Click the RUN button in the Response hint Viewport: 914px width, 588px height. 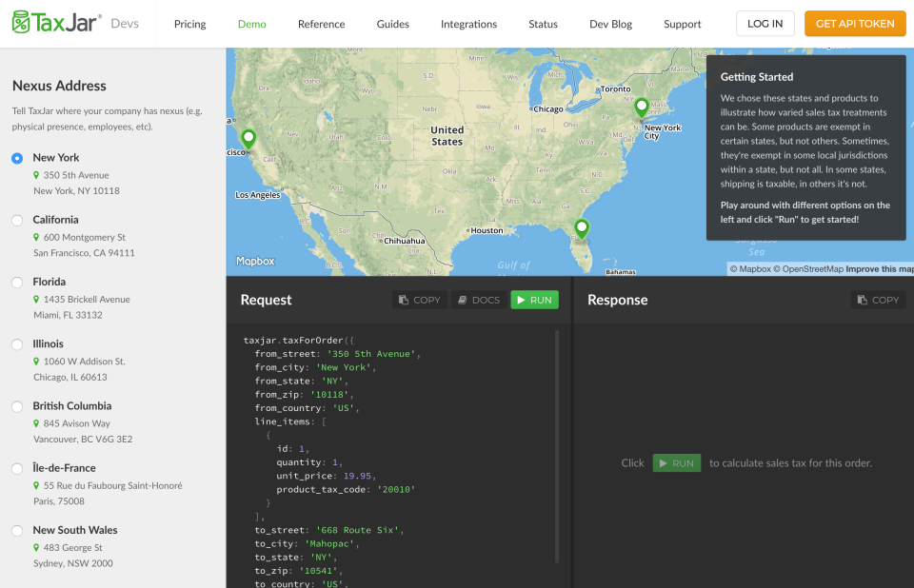[x=677, y=463]
